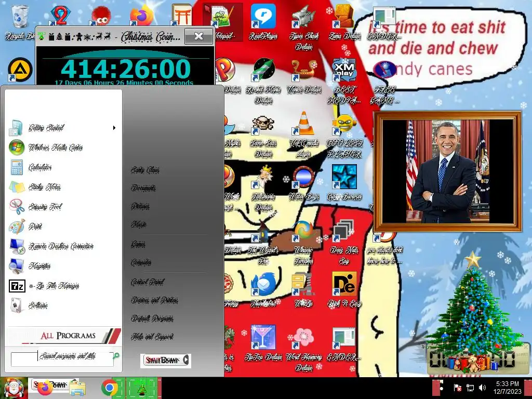Open Default Programs link

pyautogui.click(x=152, y=318)
